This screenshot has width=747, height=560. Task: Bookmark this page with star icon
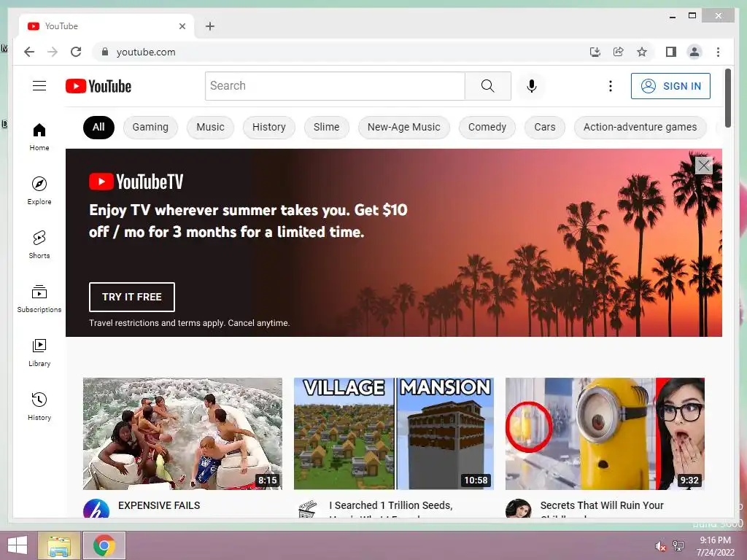[642, 52]
